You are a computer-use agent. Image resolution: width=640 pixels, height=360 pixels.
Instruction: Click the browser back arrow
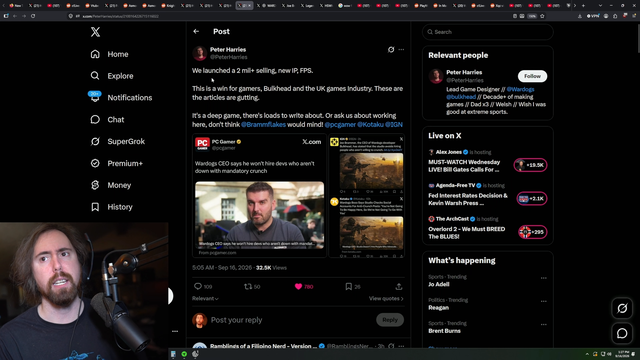click(x=15, y=16)
